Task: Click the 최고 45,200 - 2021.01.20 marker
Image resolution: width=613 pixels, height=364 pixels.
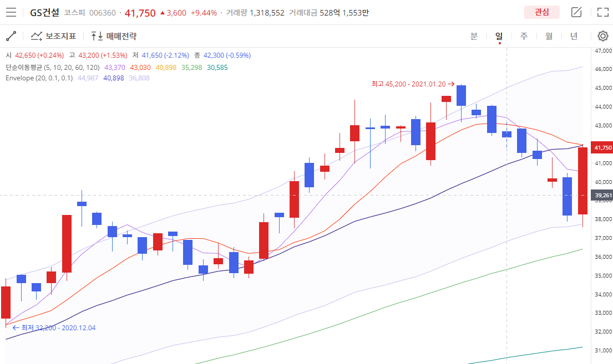Action: click(413, 84)
